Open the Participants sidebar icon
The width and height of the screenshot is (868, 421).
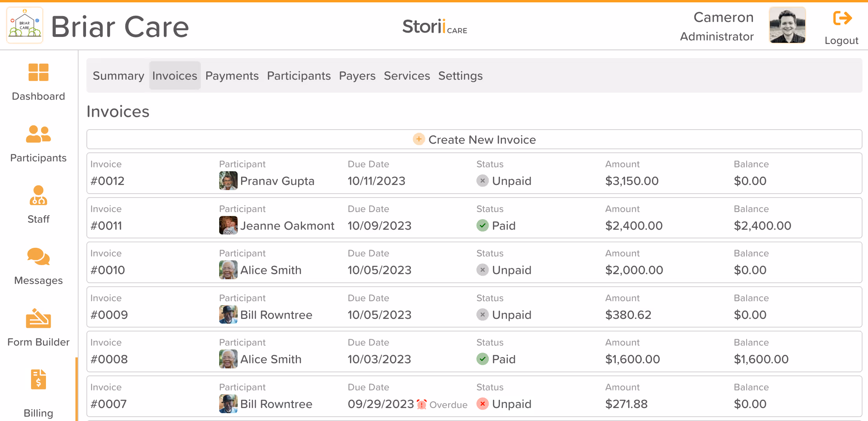point(38,134)
